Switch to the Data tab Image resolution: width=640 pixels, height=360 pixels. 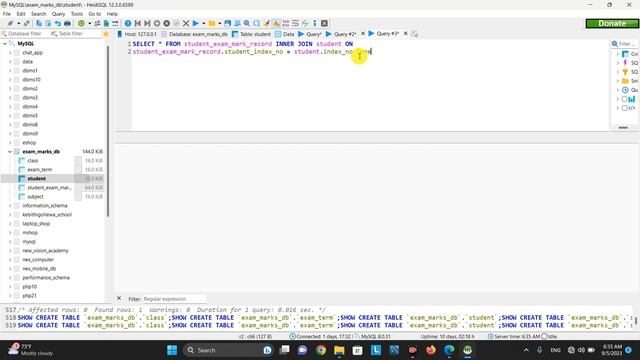click(x=285, y=34)
